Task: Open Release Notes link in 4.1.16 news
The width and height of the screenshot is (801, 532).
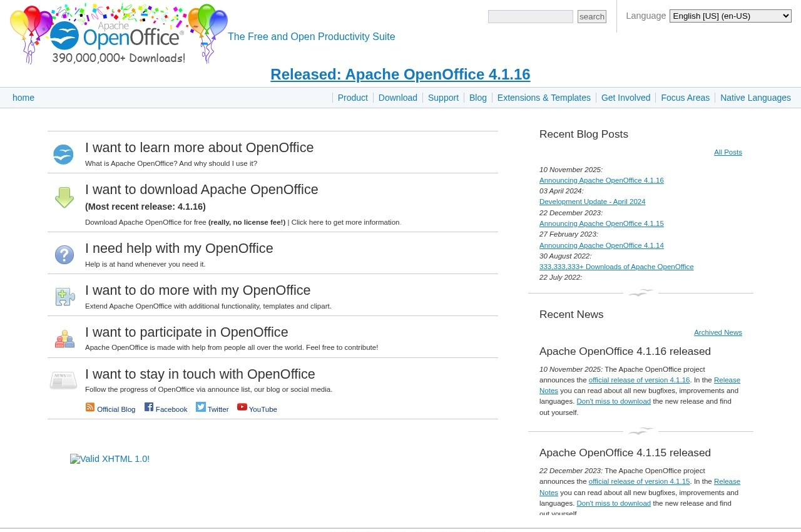Action: pyautogui.click(x=727, y=380)
